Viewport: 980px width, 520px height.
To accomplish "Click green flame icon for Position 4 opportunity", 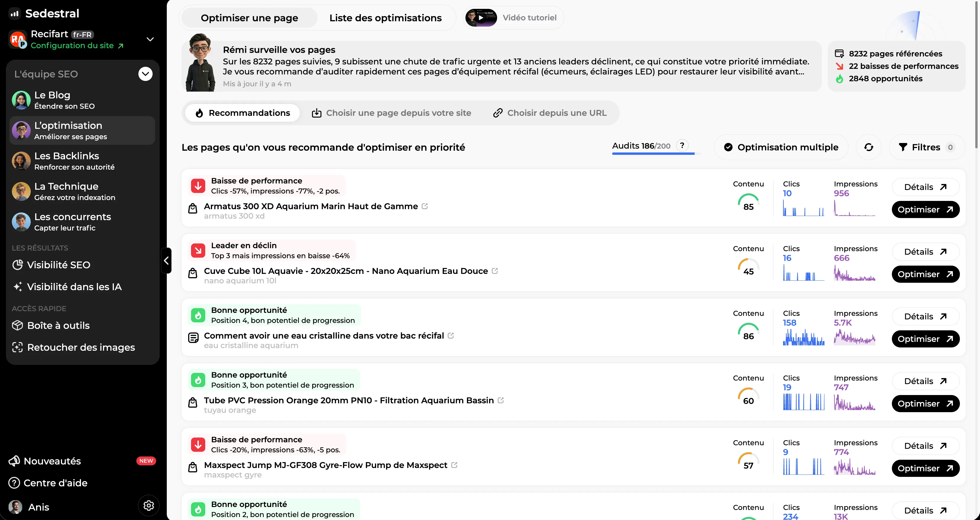I will tap(198, 315).
